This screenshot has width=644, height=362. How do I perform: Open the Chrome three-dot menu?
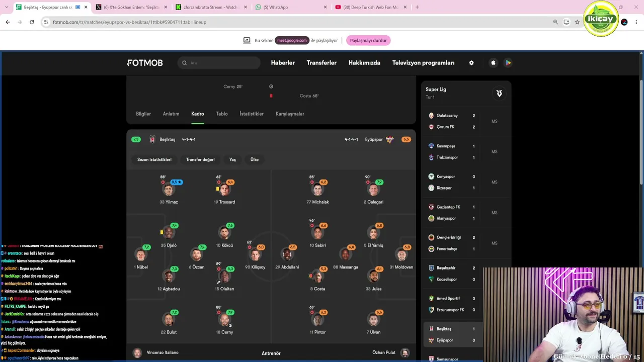pyautogui.click(x=636, y=22)
